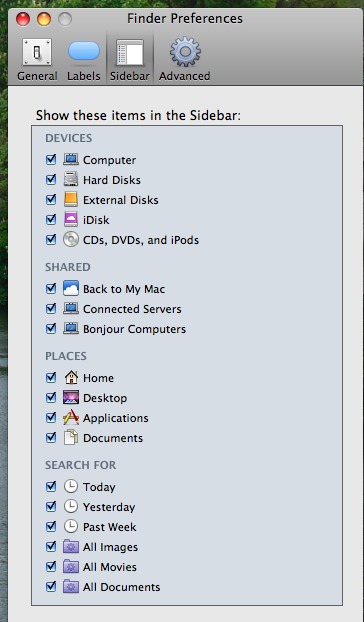Click the 'Bonjour Computers' label text
364x622 pixels.
tap(134, 329)
